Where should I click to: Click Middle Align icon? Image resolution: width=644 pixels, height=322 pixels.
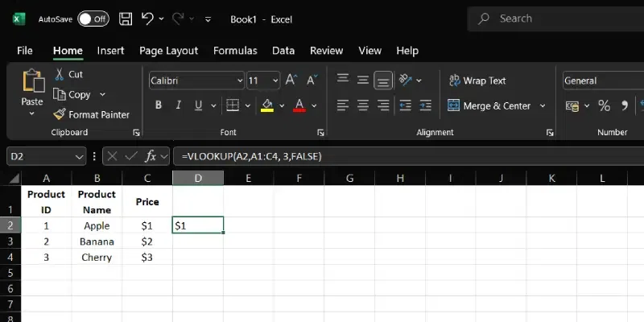[363, 80]
